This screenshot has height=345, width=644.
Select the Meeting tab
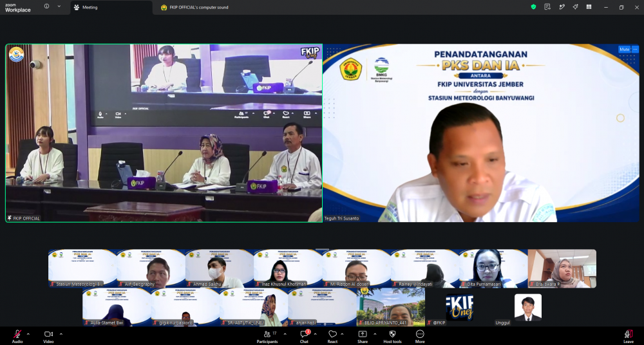click(111, 7)
